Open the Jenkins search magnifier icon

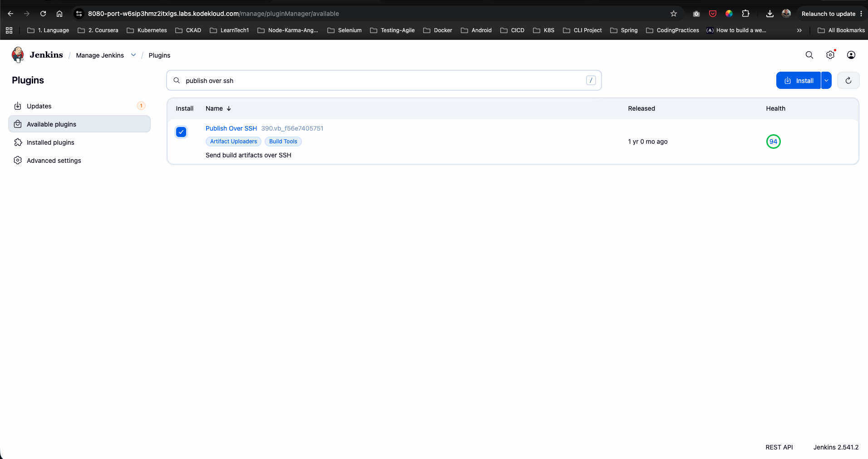tap(809, 55)
